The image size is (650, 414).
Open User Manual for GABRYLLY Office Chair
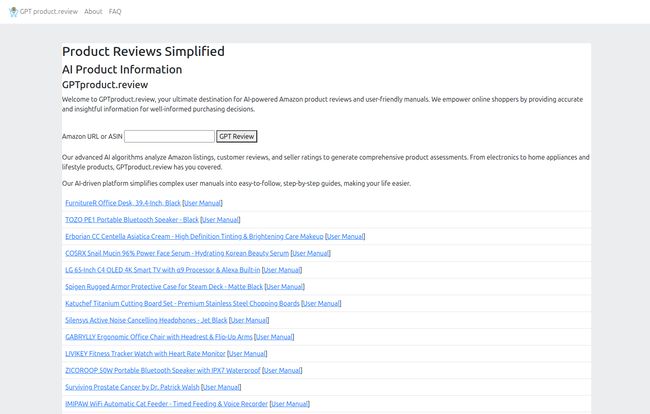click(274, 337)
